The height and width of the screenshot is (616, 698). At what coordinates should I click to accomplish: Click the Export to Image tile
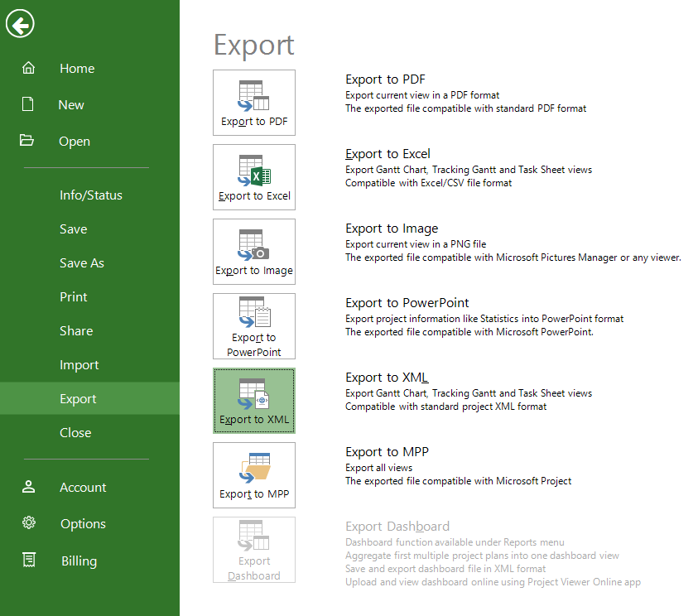tap(254, 252)
